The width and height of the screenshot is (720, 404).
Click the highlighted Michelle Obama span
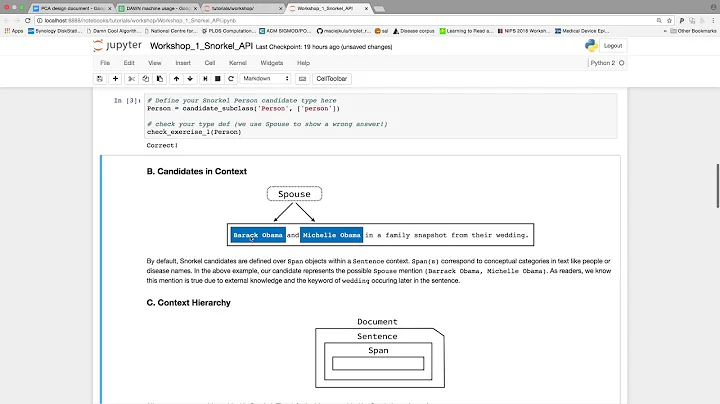pos(332,235)
